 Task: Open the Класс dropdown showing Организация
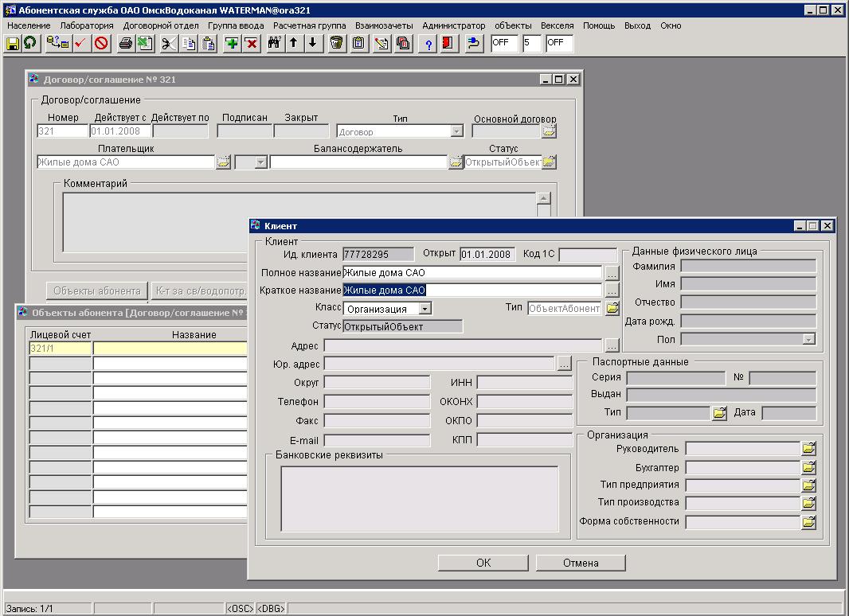(x=425, y=309)
